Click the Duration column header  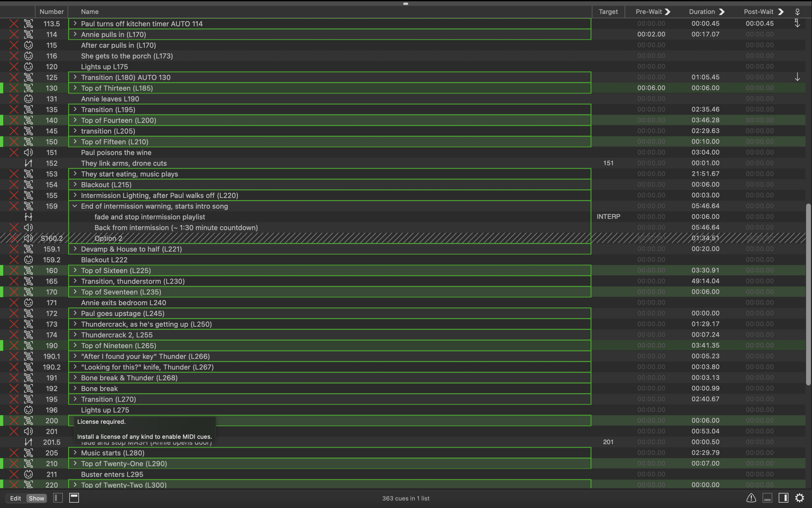[702, 12]
